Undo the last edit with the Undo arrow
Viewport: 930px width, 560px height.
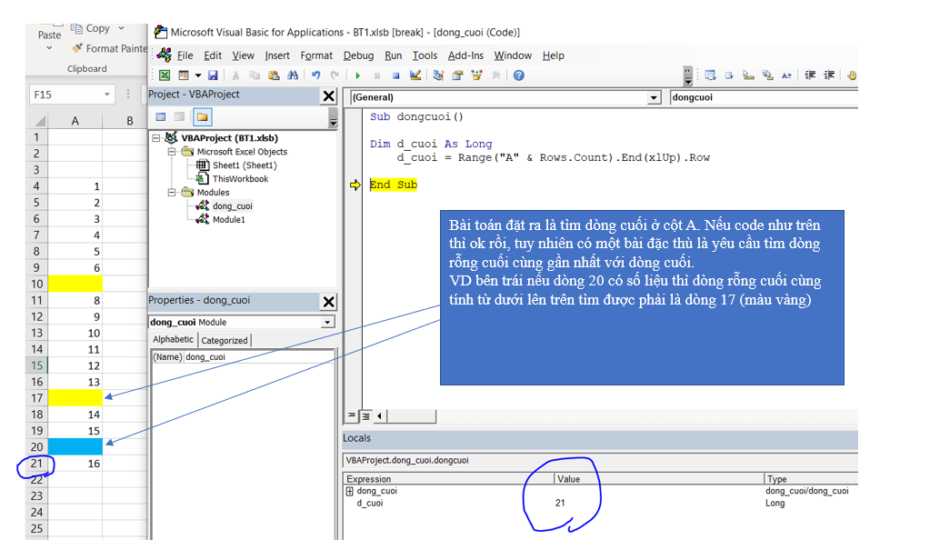[x=316, y=75]
